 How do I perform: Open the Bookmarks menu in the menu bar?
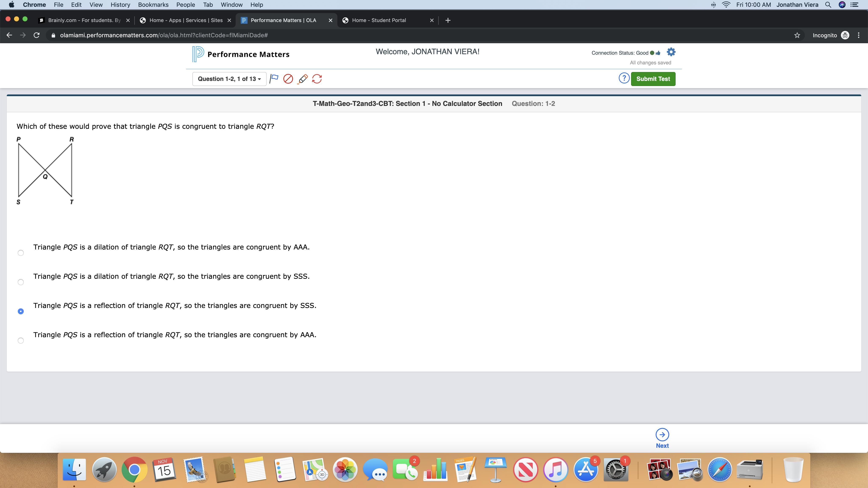coord(153,5)
